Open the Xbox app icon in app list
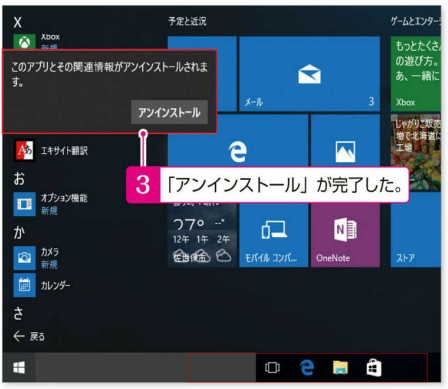The image size is (448, 389). [24, 42]
